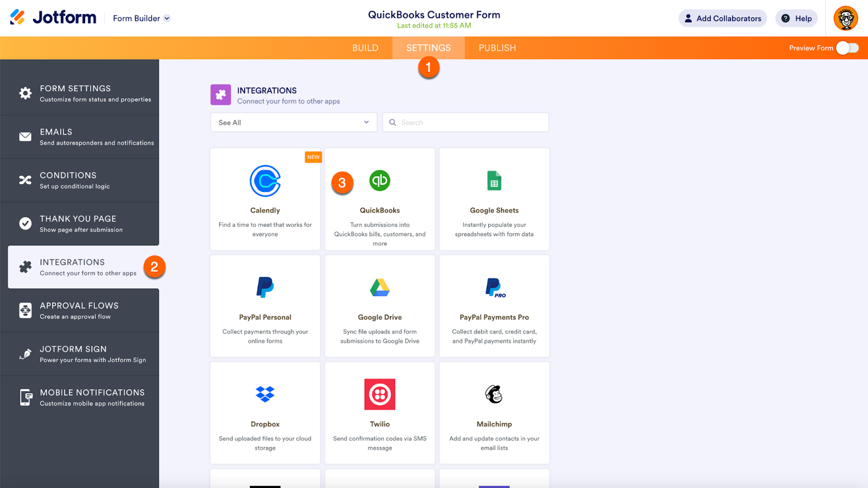This screenshot has width=868, height=488.
Task: Click the Form Settings gear icon
Action: pos(25,93)
